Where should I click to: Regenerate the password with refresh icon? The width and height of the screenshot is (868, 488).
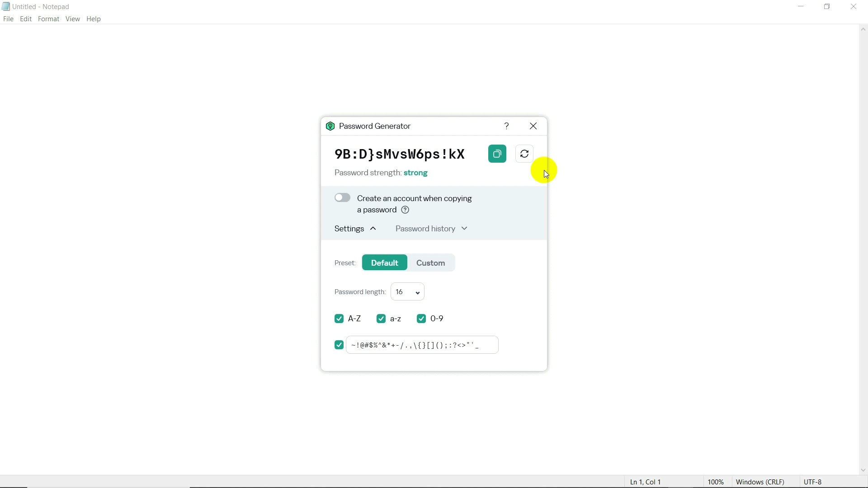point(524,154)
